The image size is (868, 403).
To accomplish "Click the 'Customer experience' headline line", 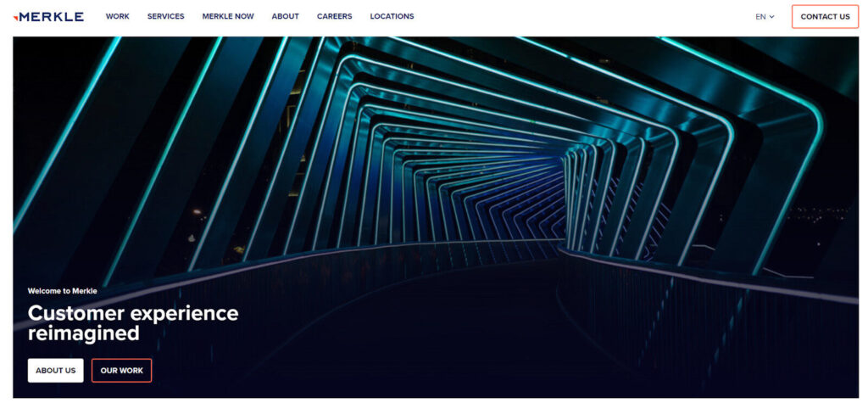I will pos(133,313).
